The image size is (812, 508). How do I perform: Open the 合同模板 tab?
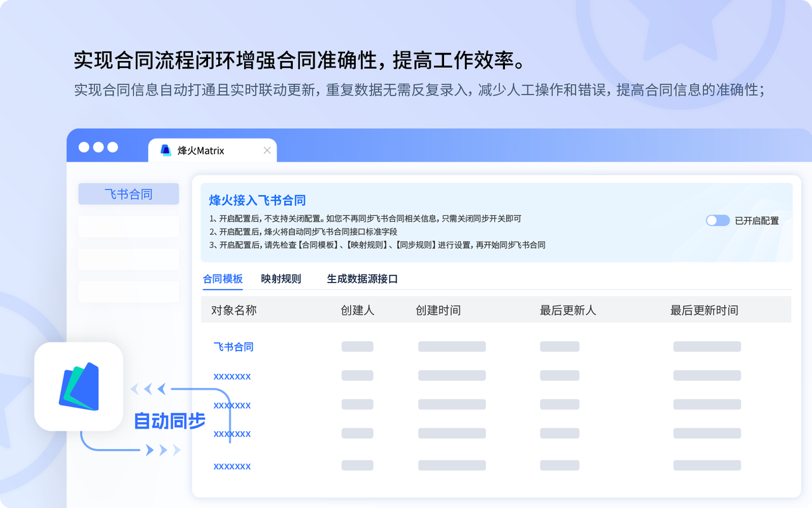coord(223,279)
